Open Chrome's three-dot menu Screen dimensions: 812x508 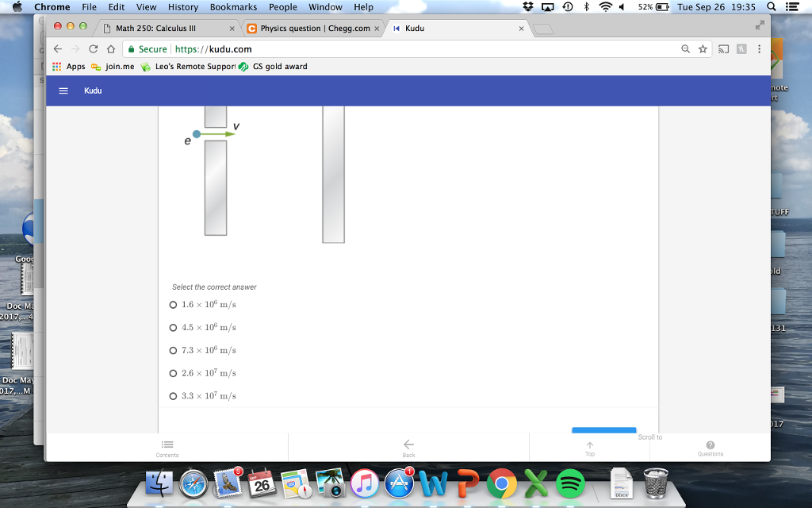point(759,48)
